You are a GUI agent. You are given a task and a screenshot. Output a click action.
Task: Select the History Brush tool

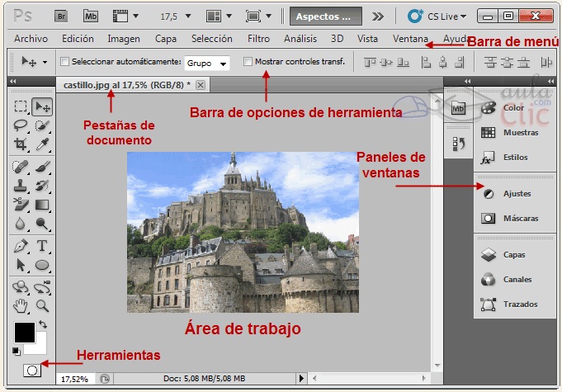[x=42, y=186]
